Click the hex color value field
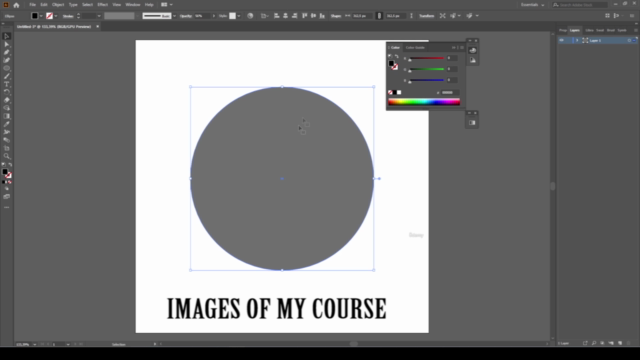 click(449, 93)
